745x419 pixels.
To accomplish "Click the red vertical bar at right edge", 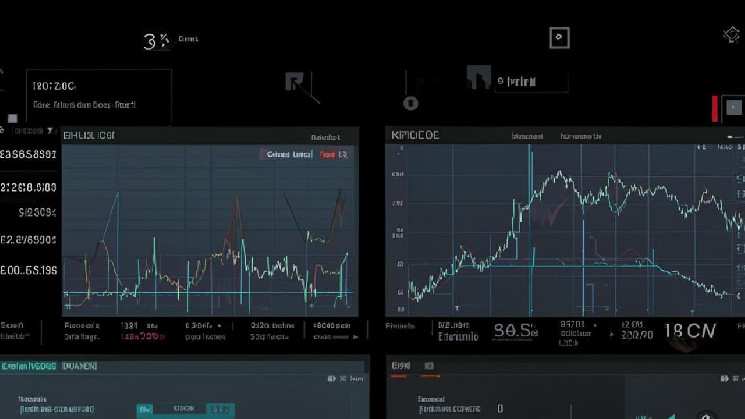I will tap(715, 108).
